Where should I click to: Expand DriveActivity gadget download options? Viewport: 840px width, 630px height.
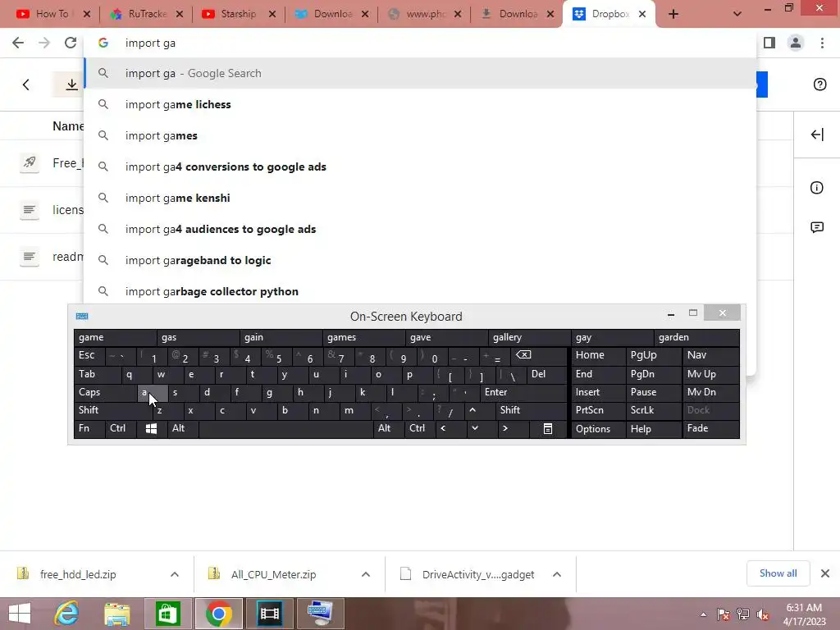point(557,574)
